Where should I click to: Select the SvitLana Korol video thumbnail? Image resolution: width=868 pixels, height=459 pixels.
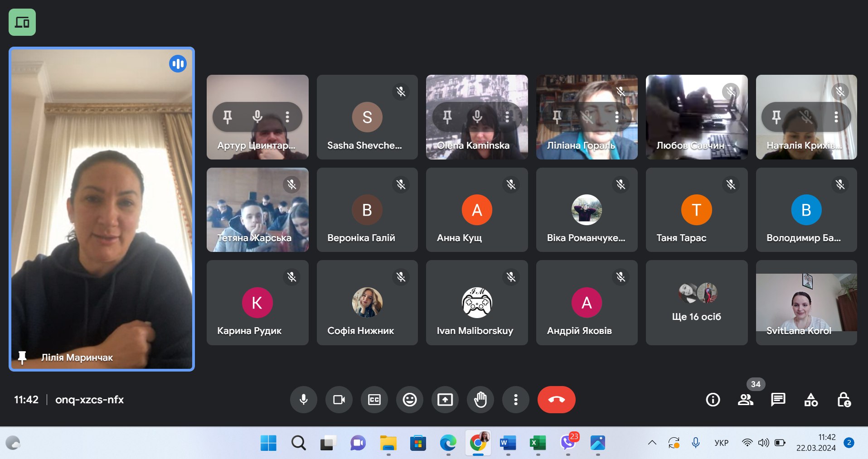806,303
